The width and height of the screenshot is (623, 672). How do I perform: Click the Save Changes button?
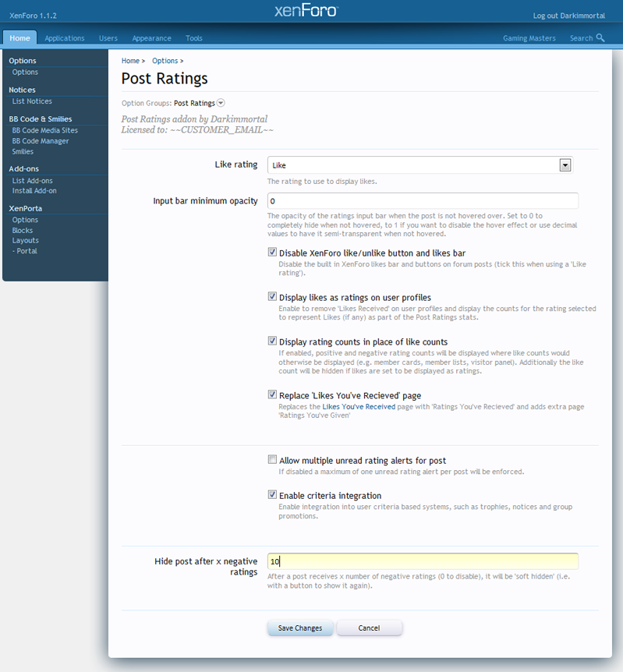click(300, 628)
